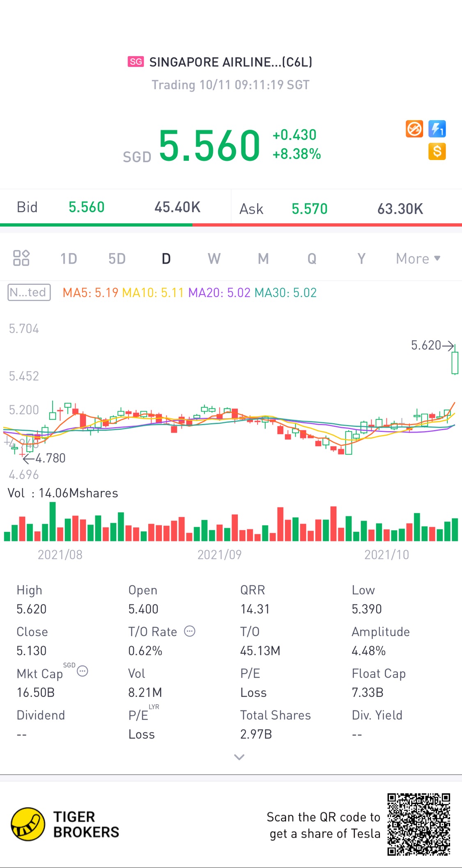This screenshot has width=462, height=868.
Task: Tap the current price 5.560
Action: pos(209,145)
